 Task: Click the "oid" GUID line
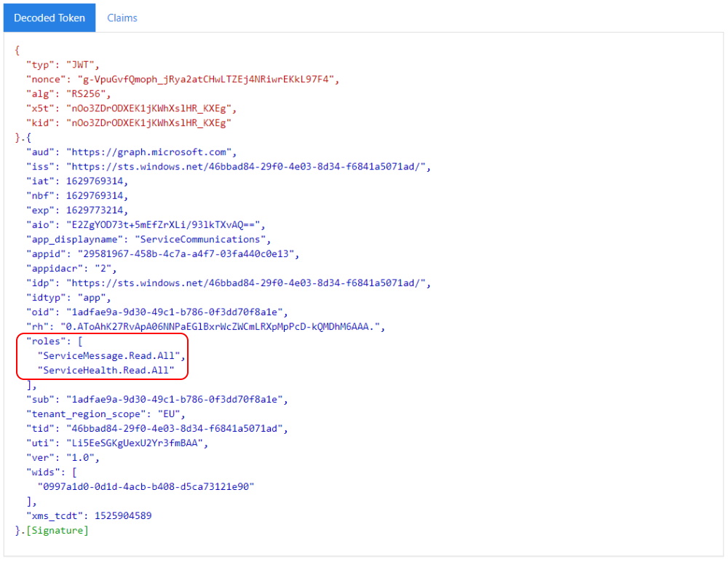157,312
